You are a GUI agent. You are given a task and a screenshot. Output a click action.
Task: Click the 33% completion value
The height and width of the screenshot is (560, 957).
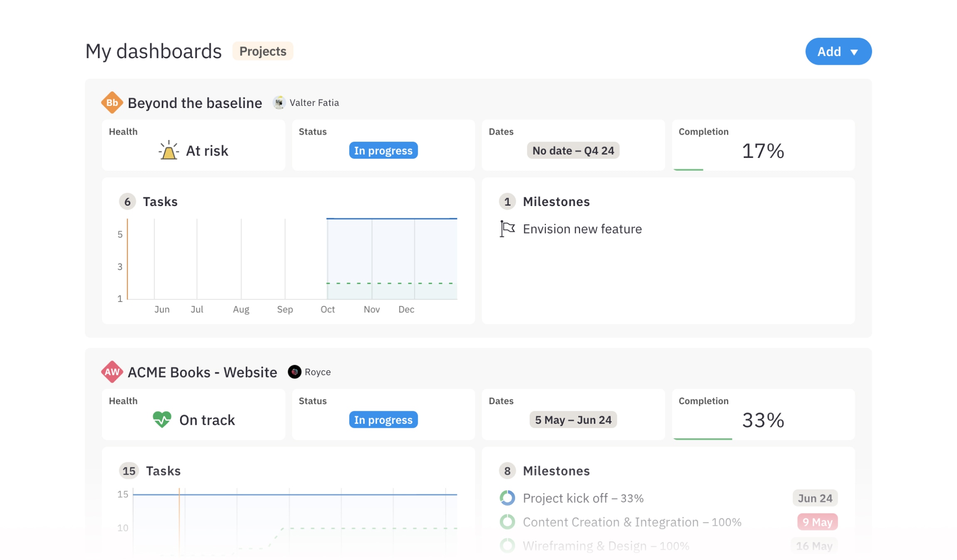point(763,420)
